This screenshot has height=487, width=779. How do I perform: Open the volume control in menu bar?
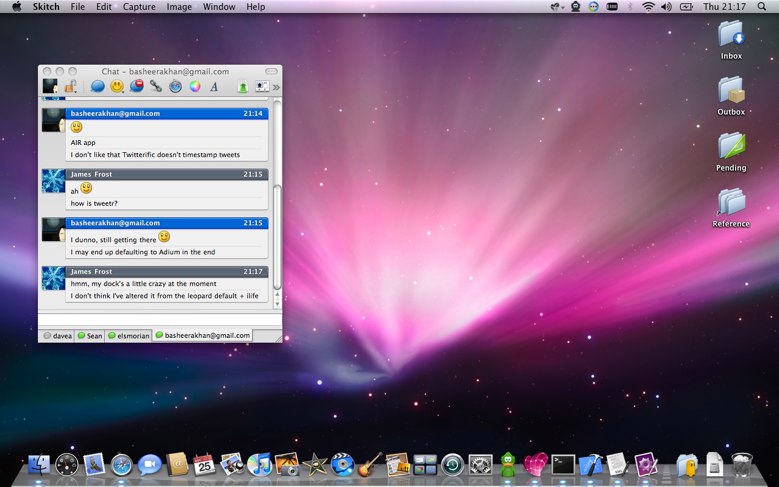click(x=666, y=7)
